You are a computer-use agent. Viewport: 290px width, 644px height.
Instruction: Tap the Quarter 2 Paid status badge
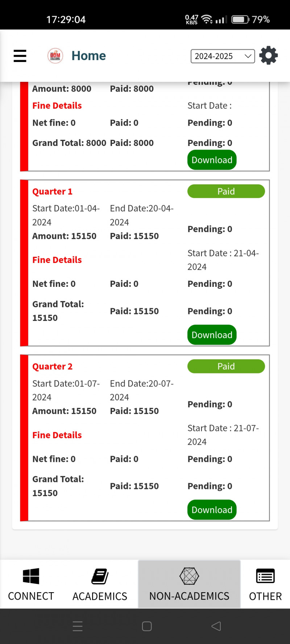tap(226, 366)
